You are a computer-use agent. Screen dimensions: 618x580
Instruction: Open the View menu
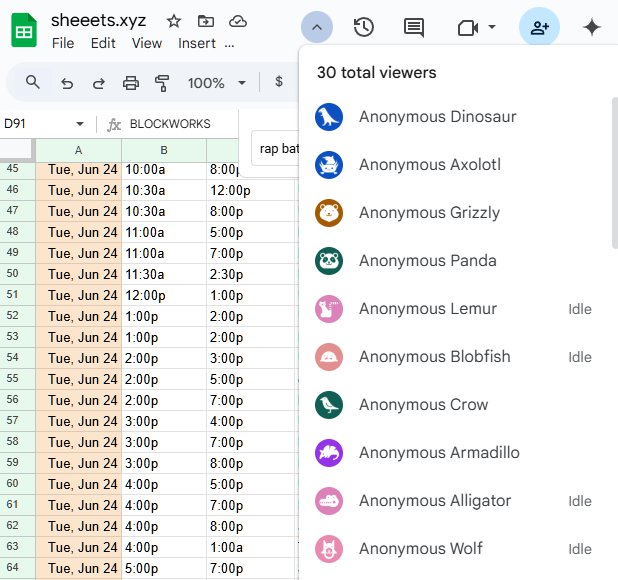[x=147, y=43]
